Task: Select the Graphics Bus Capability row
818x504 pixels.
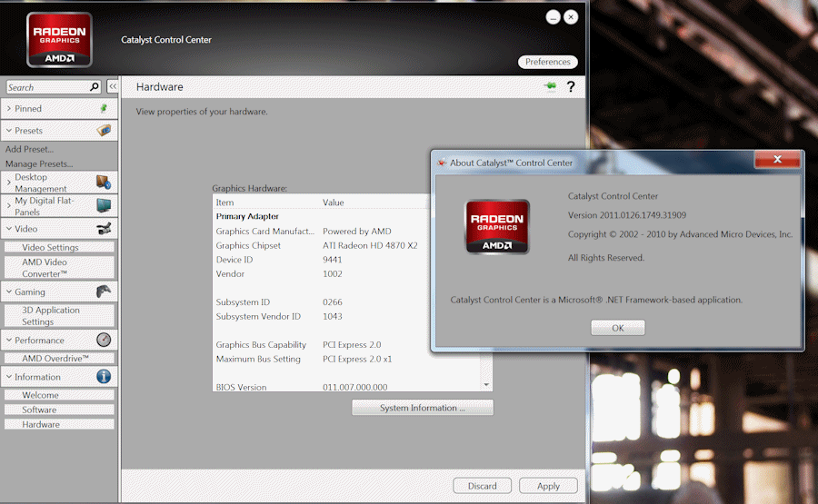Action: (x=321, y=344)
